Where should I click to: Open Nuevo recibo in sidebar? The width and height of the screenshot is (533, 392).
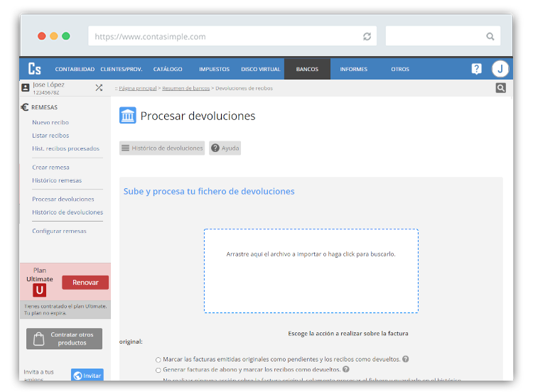[x=50, y=122]
